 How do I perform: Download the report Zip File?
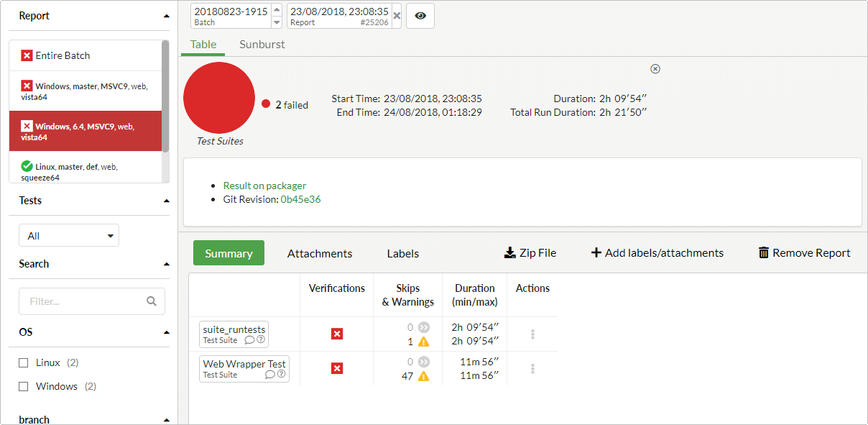click(x=530, y=253)
